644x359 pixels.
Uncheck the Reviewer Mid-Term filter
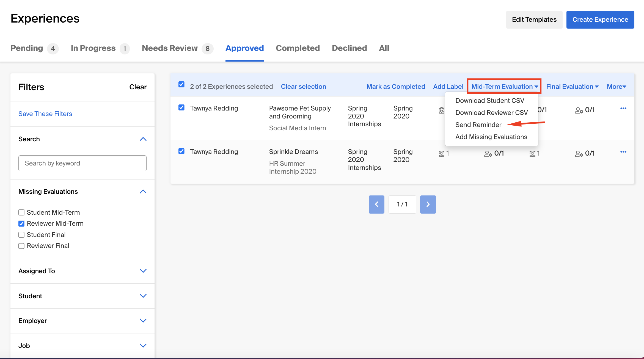click(x=21, y=223)
